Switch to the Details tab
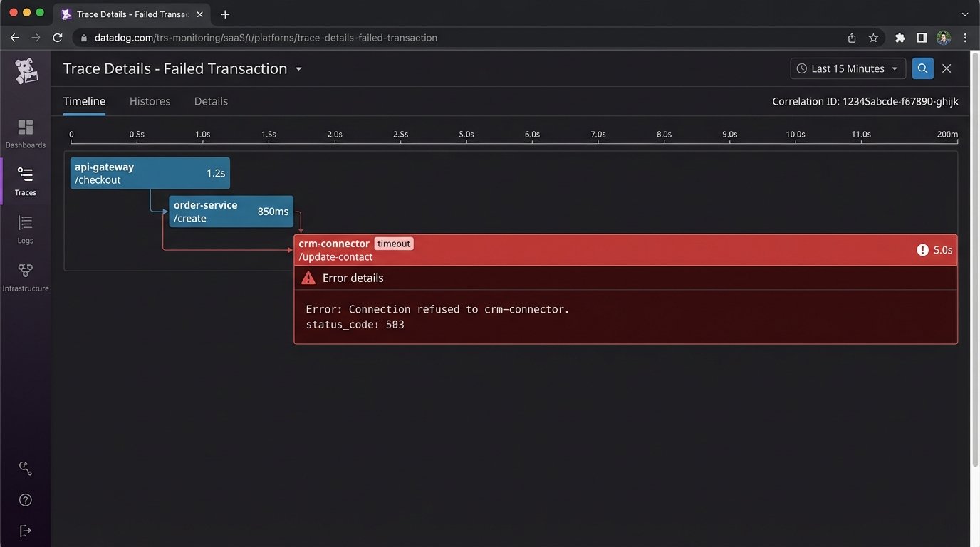The image size is (980, 547). (210, 100)
